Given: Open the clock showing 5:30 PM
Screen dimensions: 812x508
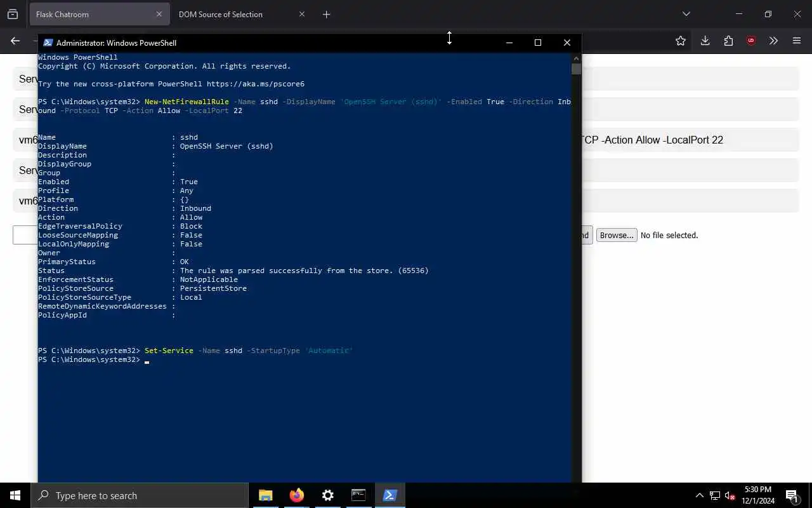Looking at the screenshot, I should pos(758,495).
